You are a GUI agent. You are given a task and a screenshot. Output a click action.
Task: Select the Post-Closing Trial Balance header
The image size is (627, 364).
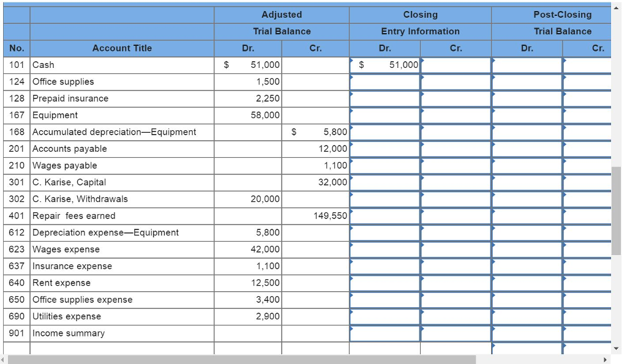point(562,15)
